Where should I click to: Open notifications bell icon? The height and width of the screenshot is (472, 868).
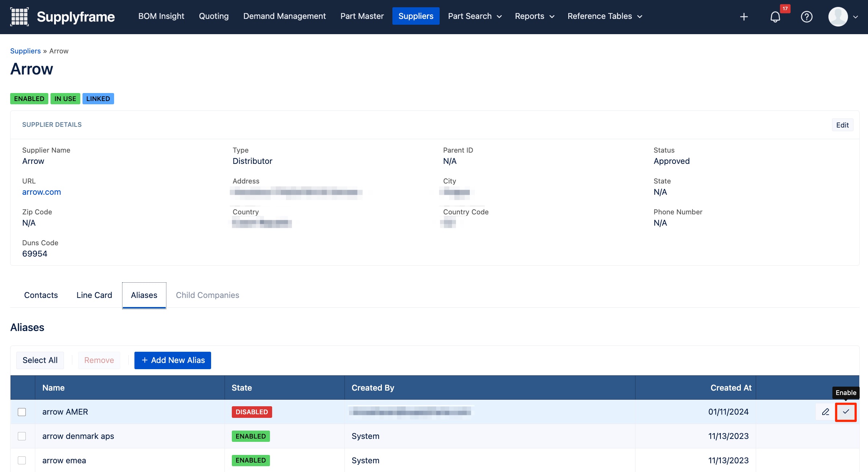pos(775,17)
